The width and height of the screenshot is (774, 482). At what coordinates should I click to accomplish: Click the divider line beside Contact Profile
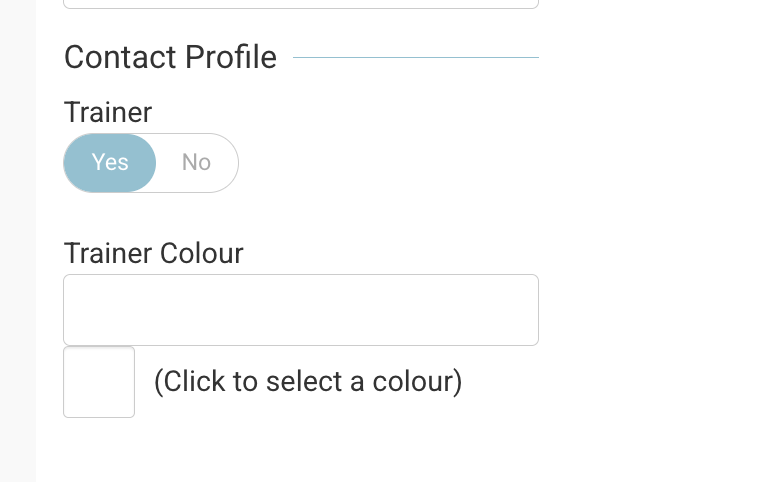click(x=415, y=58)
